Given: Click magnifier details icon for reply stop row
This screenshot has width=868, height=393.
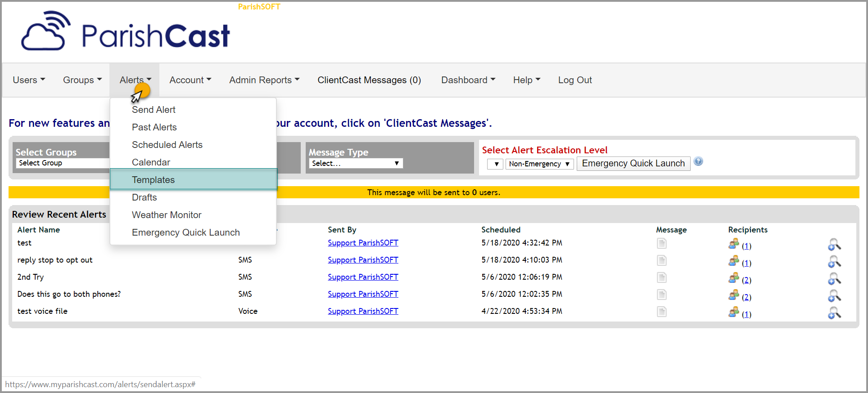Looking at the screenshot, I should (834, 262).
